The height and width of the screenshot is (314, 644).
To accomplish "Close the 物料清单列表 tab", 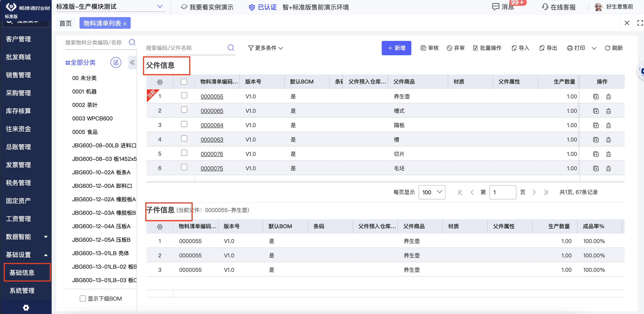I will 125,24.
